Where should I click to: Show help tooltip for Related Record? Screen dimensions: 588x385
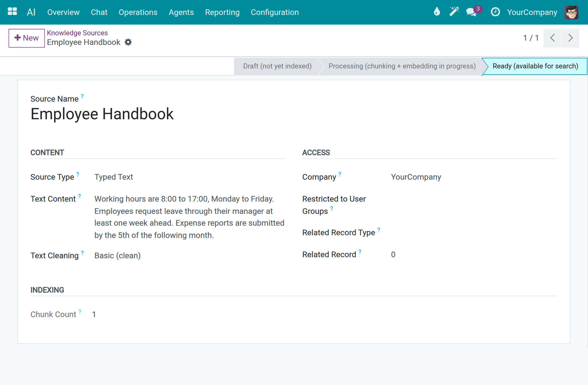[360, 252]
